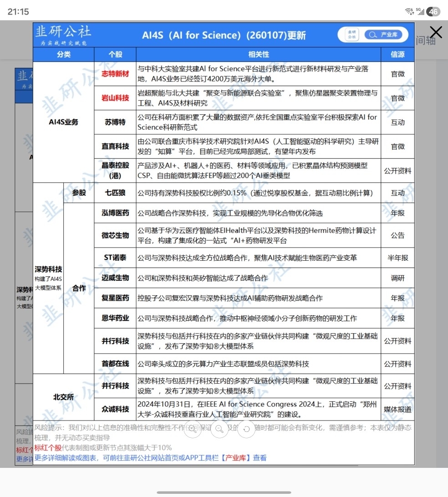Image resolution: width=448 pixels, height=497 pixels.
Task: Tap the zoom-in magnifier icon
Action: (x=193, y=429)
